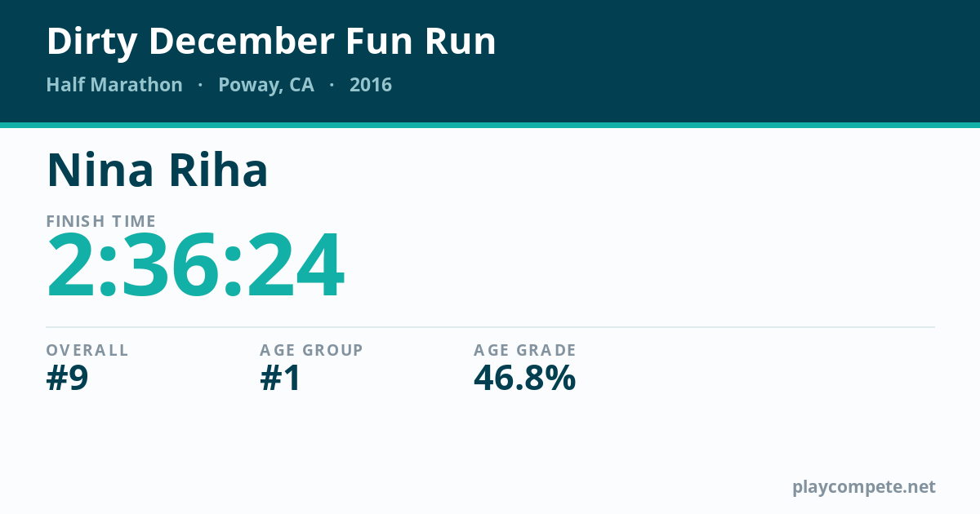Click the teal stripe under the header
The image size is (980, 514).
pos(490,125)
